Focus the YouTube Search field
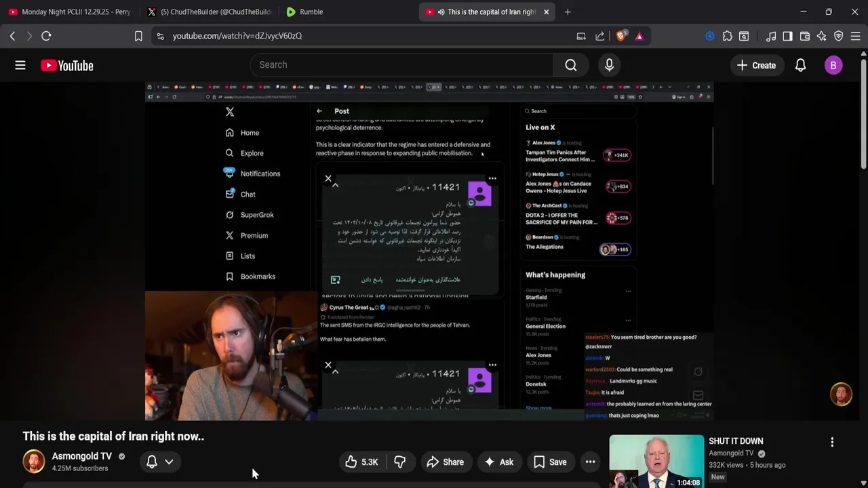Viewport: 868px width, 488px height. [x=401, y=65]
